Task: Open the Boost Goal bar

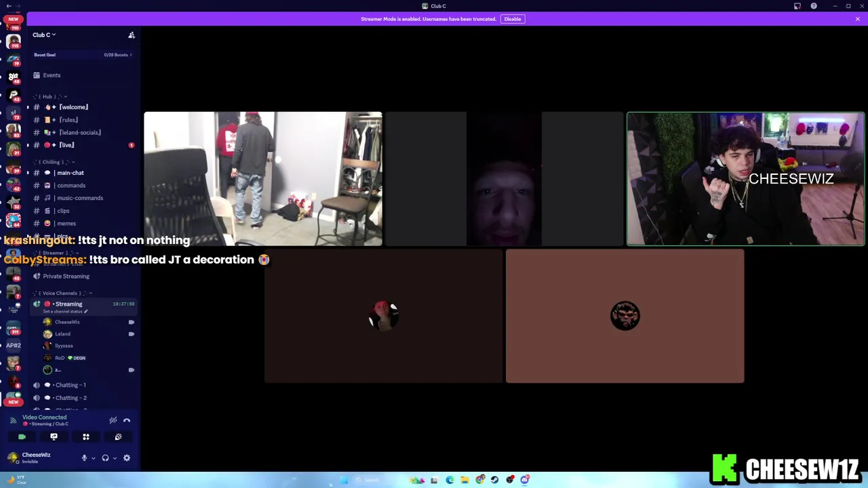Action: point(83,55)
